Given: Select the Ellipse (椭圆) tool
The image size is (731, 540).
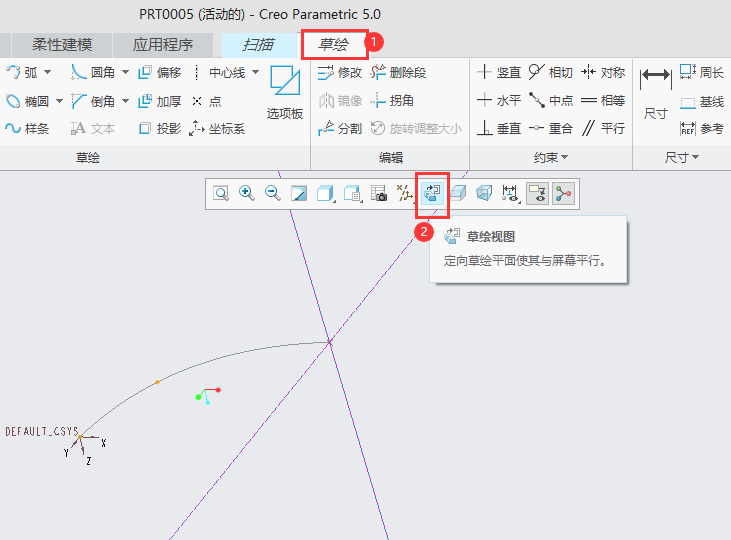Looking at the screenshot, I should [27, 101].
